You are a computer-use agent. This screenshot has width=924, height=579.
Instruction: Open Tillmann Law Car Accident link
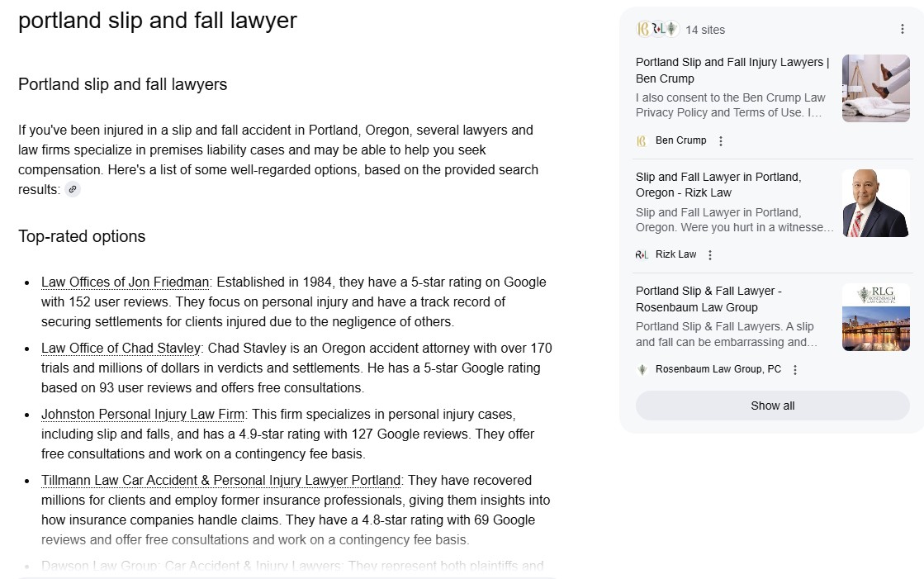click(221, 480)
